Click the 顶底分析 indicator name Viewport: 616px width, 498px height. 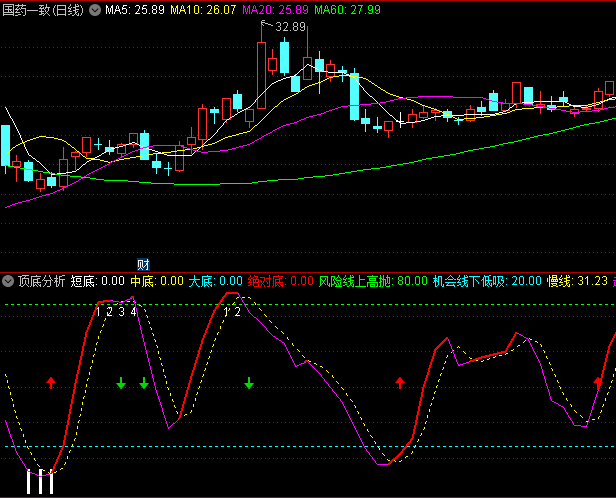41,281
